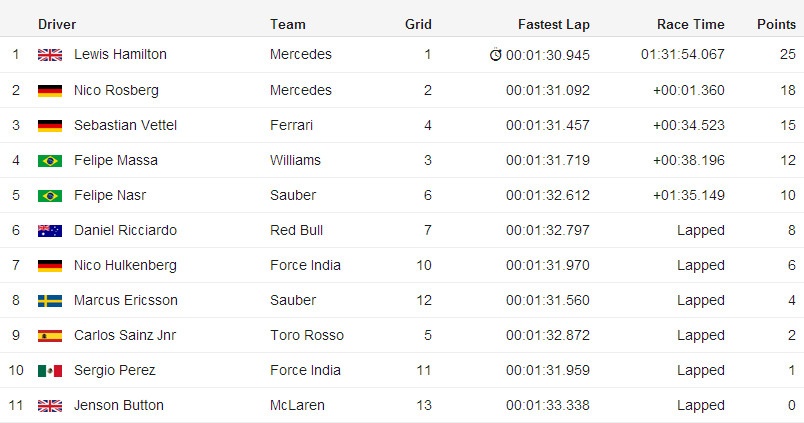Click the Race Time column header
This screenshot has height=423, width=804.
(x=690, y=24)
